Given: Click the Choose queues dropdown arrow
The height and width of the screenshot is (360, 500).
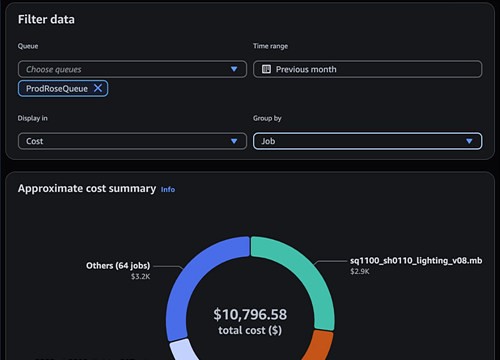Looking at the screenshot, I should tap(234, 69).
